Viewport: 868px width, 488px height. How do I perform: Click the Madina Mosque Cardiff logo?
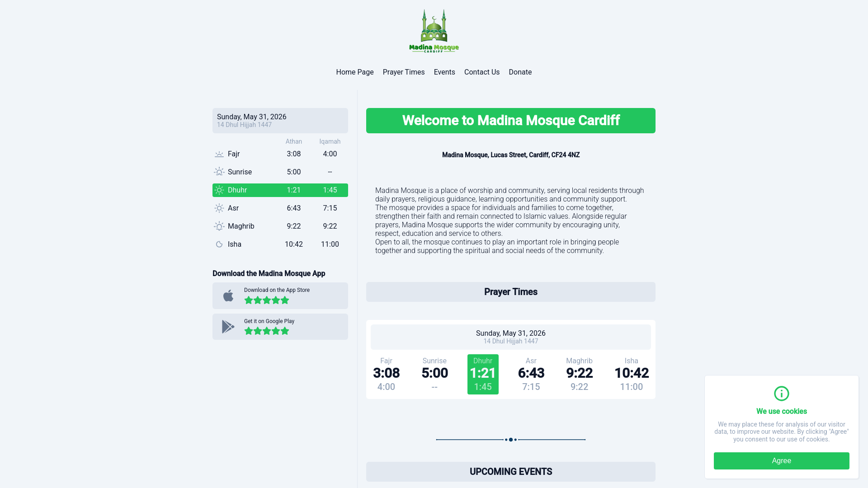pyautogui.click(x=434, y=31)
